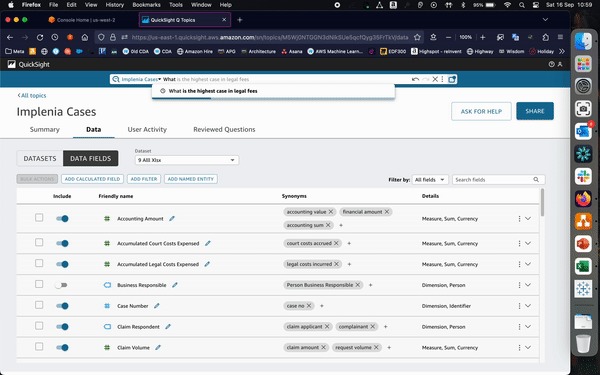Edit Claim Volume name pencil icon
This screenshot has height=375, width=600.
click(x=158, y=347)
